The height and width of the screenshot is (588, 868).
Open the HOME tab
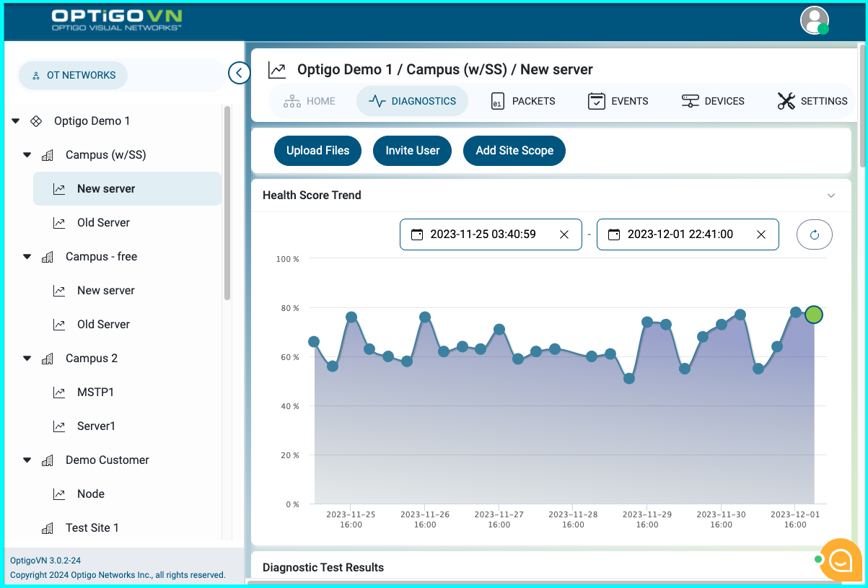click(310, 101)
